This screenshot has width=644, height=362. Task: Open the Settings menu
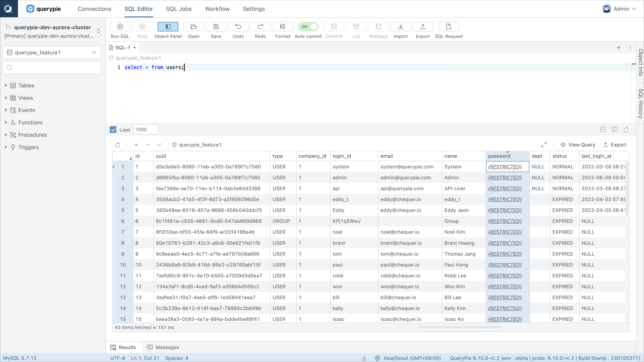pos(254,9)
